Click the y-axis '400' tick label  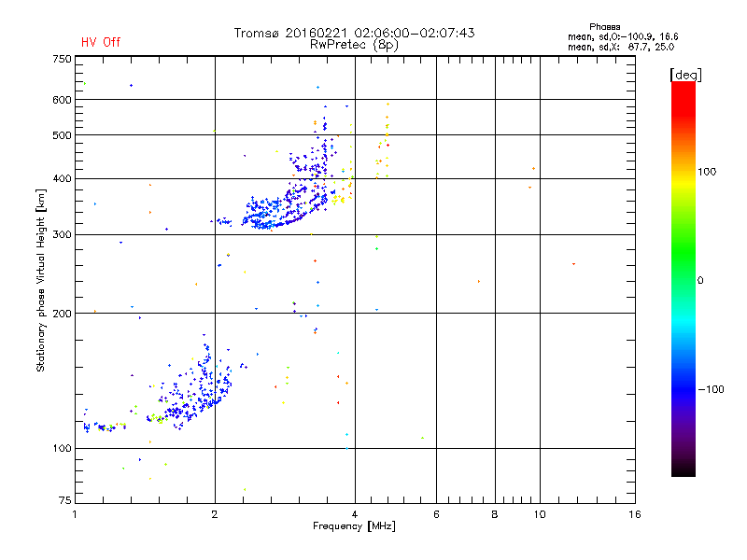[62, 178]
